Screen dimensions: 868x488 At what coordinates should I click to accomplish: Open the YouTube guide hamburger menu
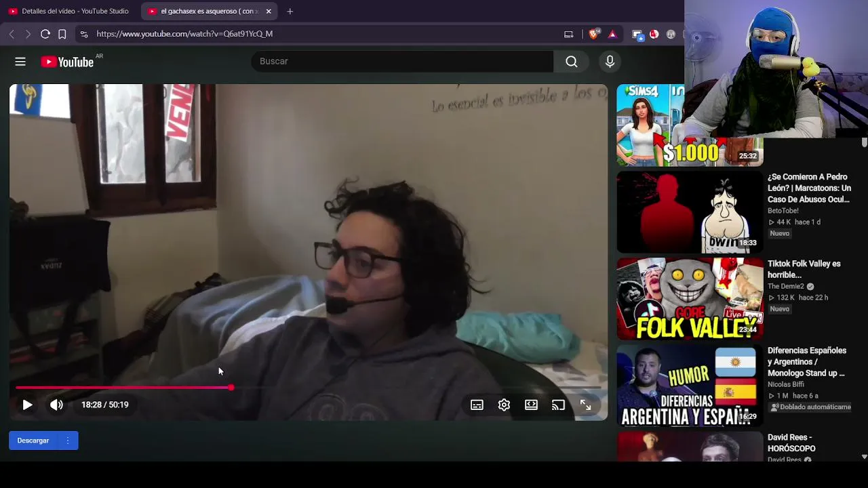[x=20, y=62]
